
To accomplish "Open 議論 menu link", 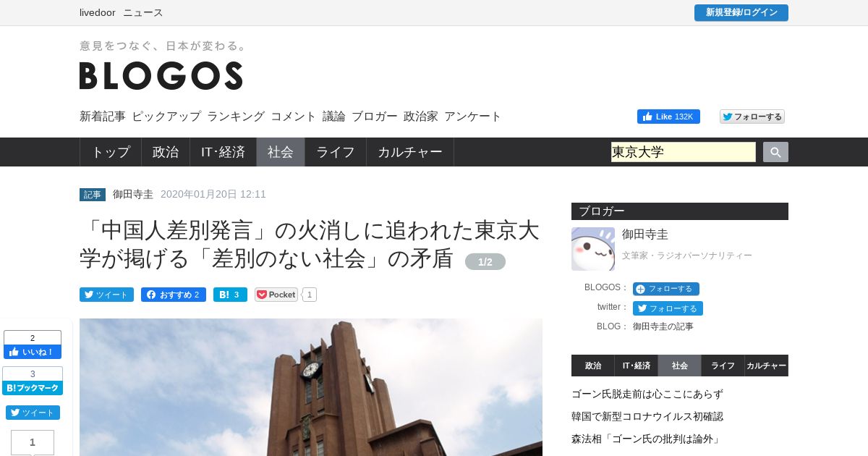I will tap(334, 116).
